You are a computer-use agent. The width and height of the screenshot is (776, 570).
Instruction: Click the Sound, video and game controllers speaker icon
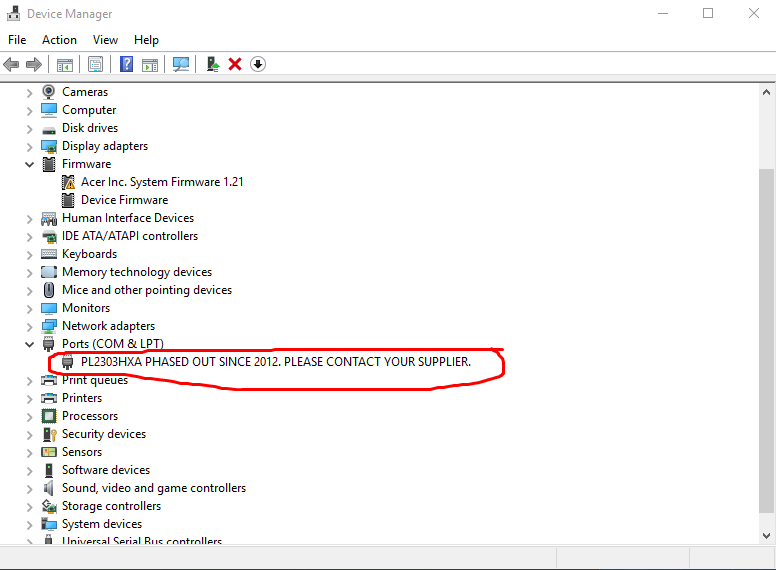48,488
